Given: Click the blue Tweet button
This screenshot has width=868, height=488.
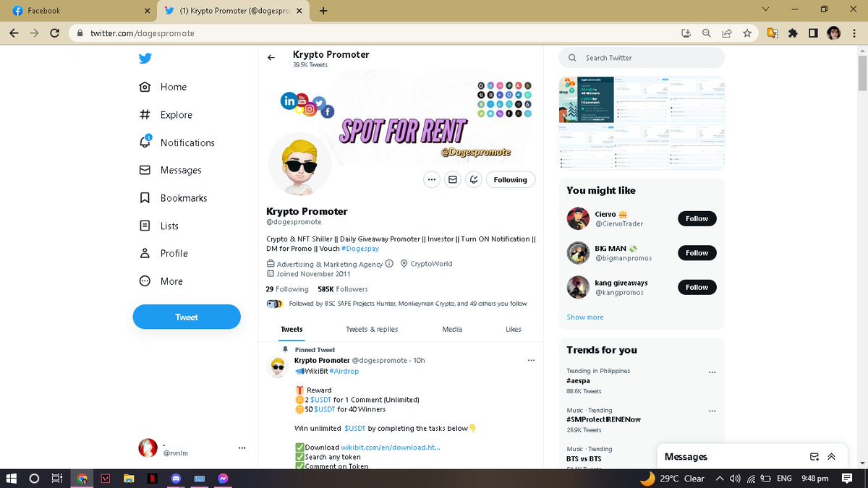Looking at the screenshot, I should pyautogui.click(x=187, y=317).
